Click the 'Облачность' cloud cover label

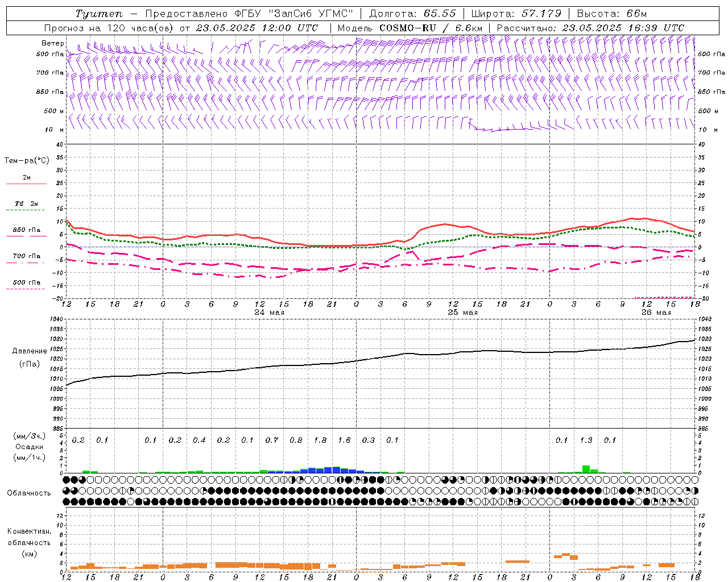(29, 493)
